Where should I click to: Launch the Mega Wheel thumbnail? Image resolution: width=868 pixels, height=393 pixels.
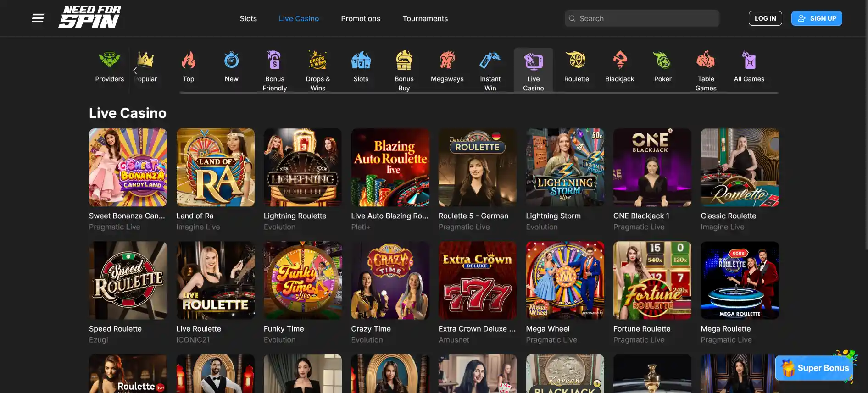point(565,280)
